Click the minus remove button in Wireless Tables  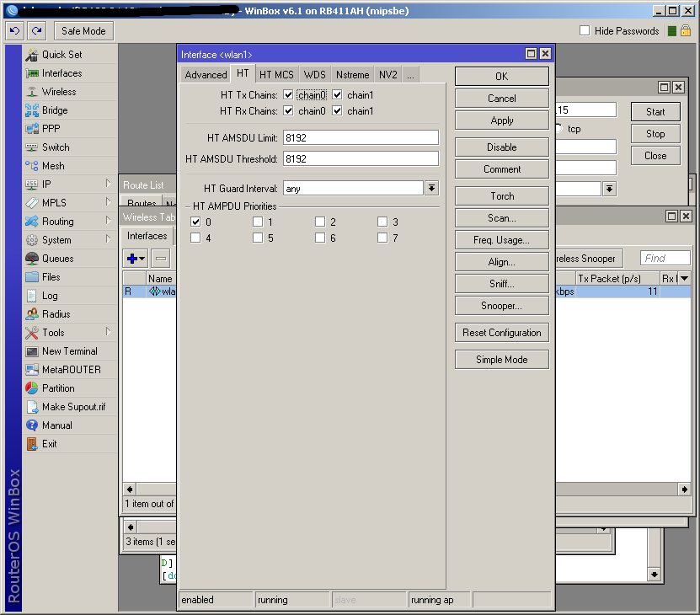click(x=161, y=258)
